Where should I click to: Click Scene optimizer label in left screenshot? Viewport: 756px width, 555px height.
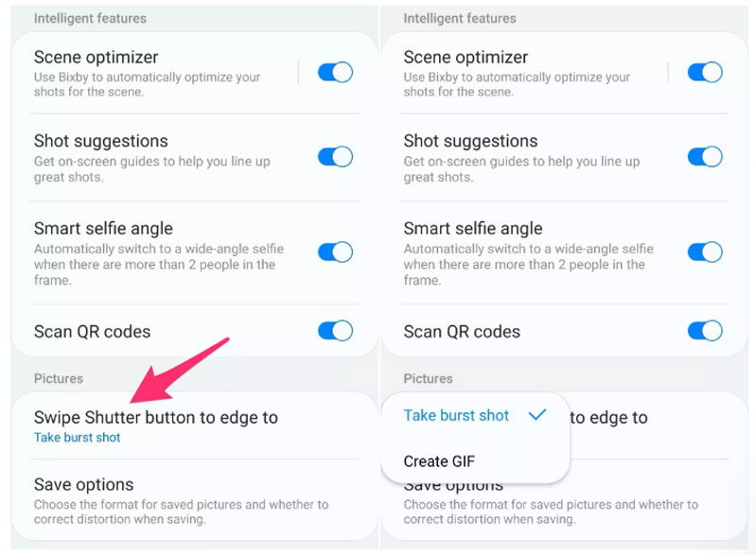pyautogui.click(x=97, y=58)
